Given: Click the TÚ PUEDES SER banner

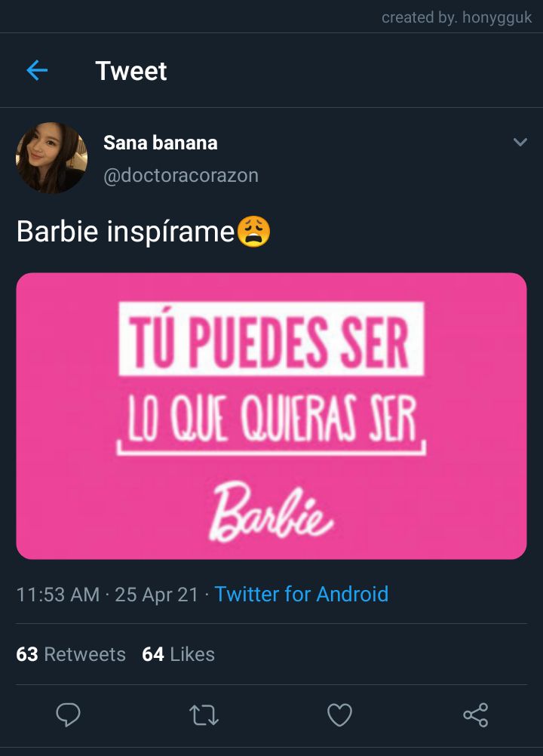Looking at the screenshot, I should pyautogui.click(x=271, y=339).
